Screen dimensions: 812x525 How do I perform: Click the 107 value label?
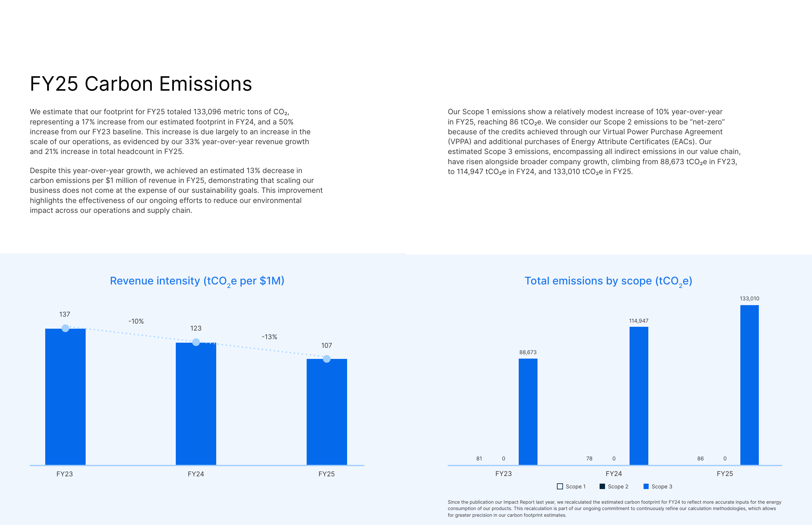point(326,345)
